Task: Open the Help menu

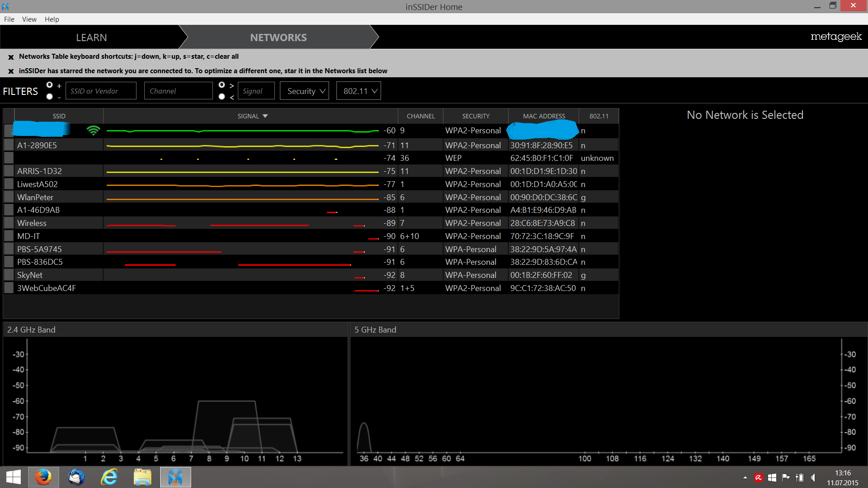Action: 52,19
